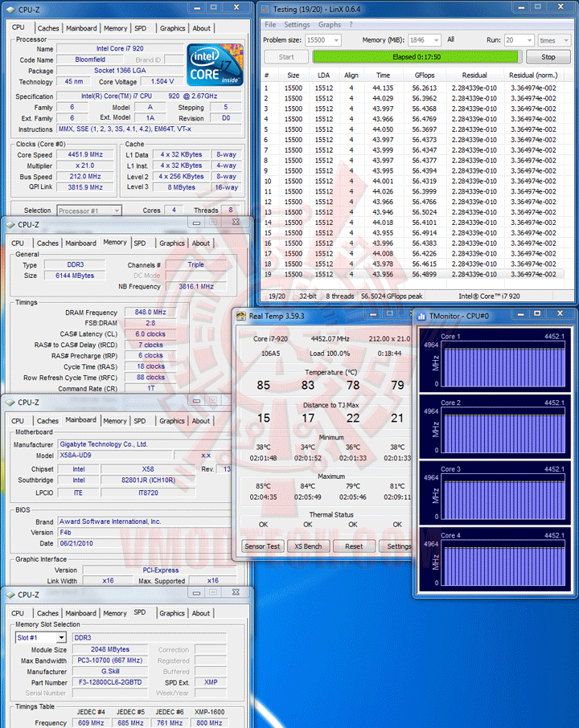Screen dimensions: 579x728
Task: Click the Load 100.0% text in Real Temp
Action: 330,354
